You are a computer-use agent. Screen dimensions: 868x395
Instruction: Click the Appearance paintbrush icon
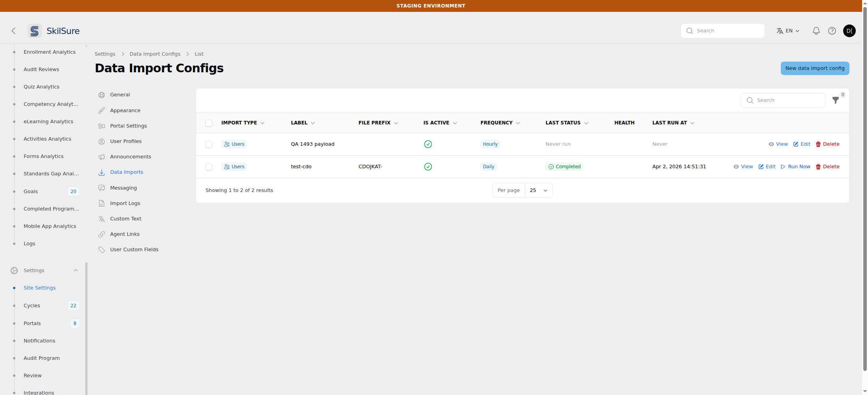(102, 111)
